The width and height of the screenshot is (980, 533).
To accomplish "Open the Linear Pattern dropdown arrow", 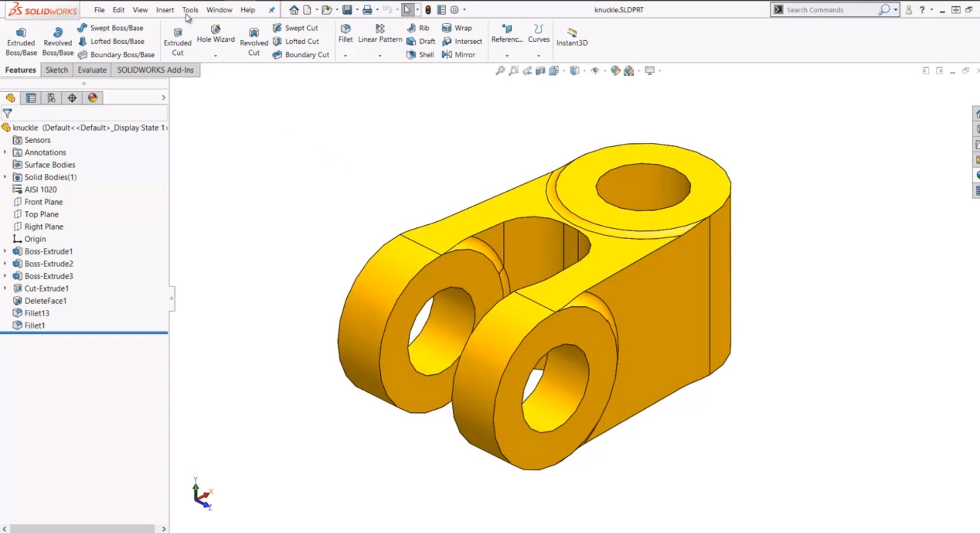I will [380, 55].
